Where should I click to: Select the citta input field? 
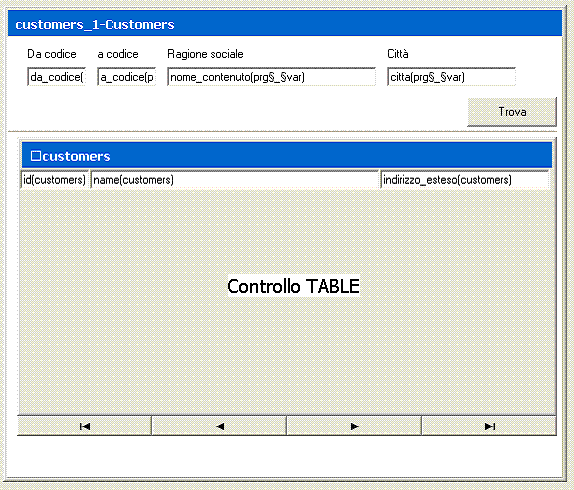point(451,77)
